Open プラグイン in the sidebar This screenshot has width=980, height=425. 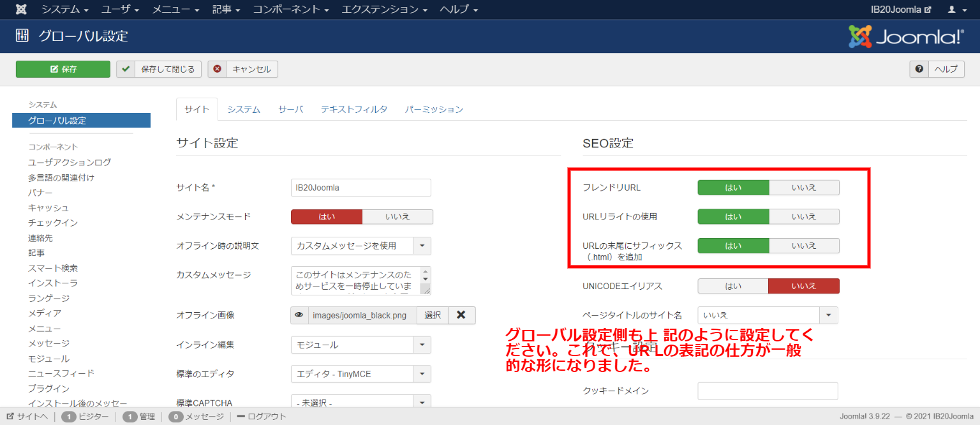[x=48, y=388]
